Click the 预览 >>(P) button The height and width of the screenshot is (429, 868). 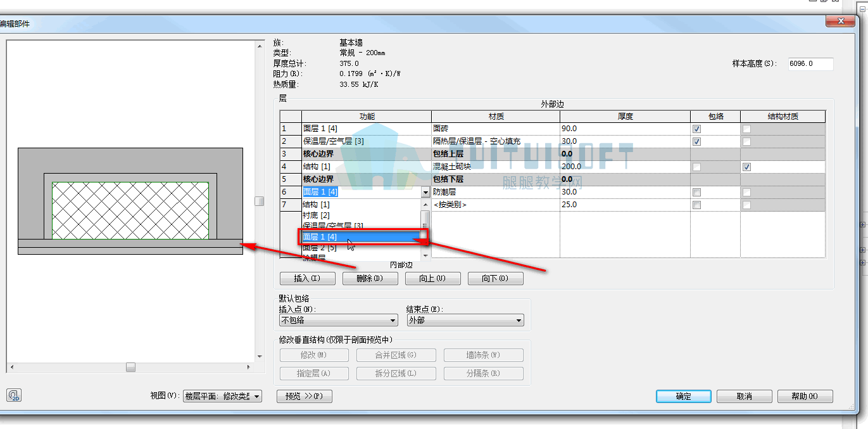[x=305, y=396]
